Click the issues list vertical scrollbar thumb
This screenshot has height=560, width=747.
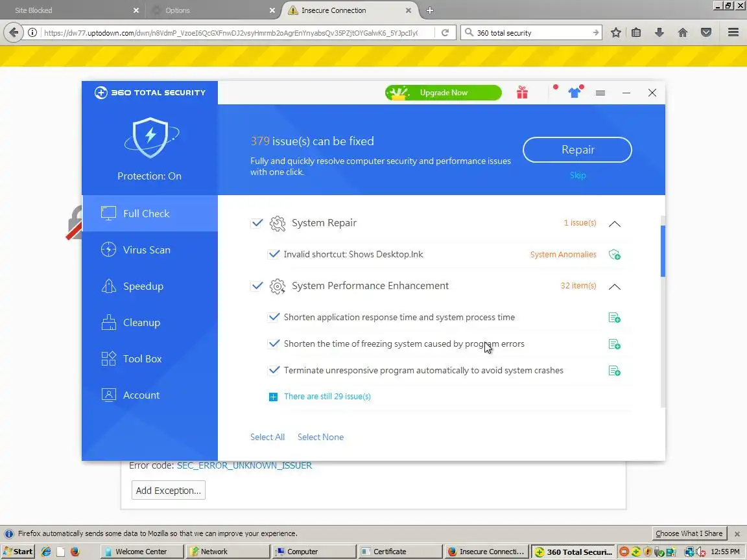(x=663, y=250)
